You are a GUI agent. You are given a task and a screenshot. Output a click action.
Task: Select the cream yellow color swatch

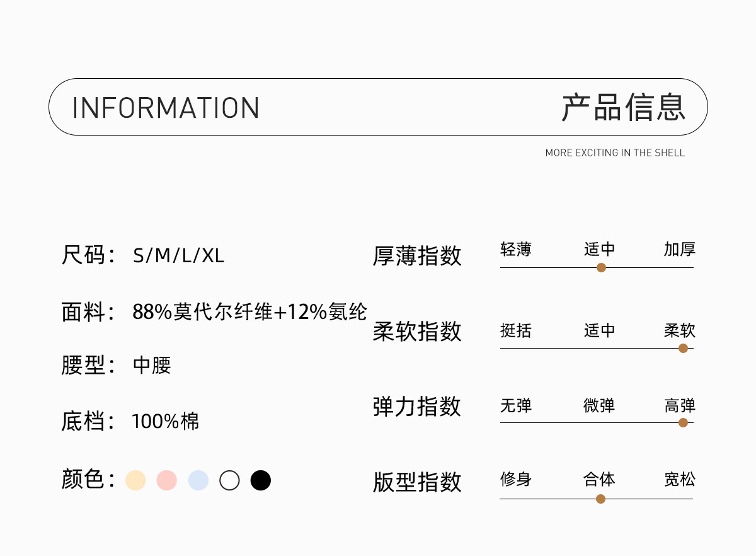[135, 480]
